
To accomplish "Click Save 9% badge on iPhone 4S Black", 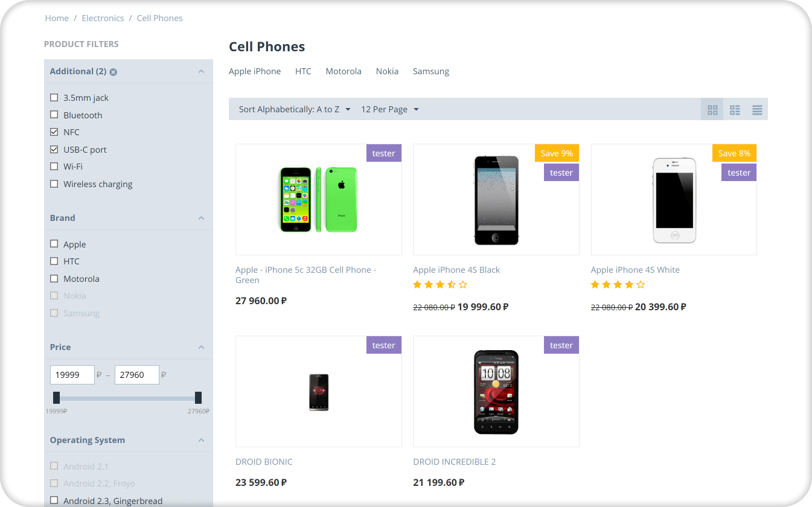I will pos(557,153).
